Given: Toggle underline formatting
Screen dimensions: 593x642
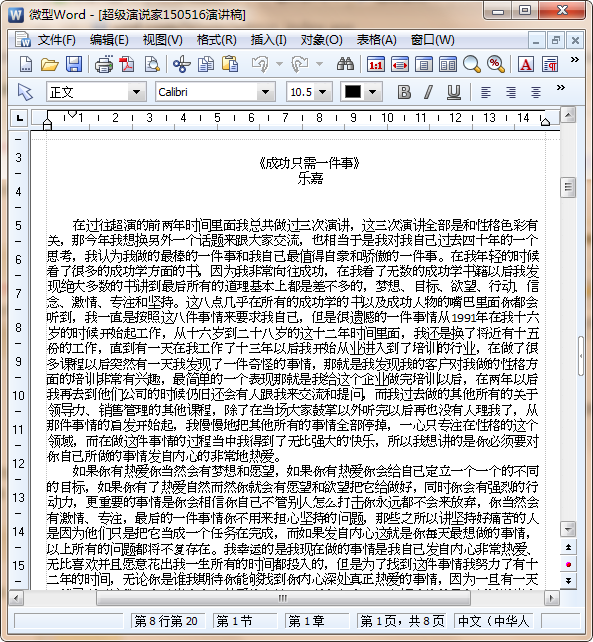Looking at the screenshot, I should (453, 92).
